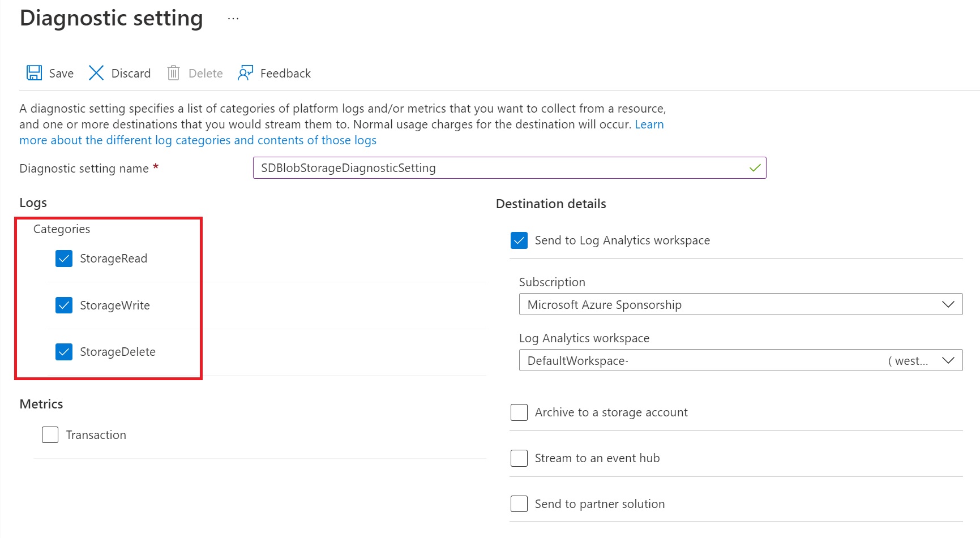Click the Feedback person icon
This screenshot has height=538, width=980.
(x=245, y=73)
